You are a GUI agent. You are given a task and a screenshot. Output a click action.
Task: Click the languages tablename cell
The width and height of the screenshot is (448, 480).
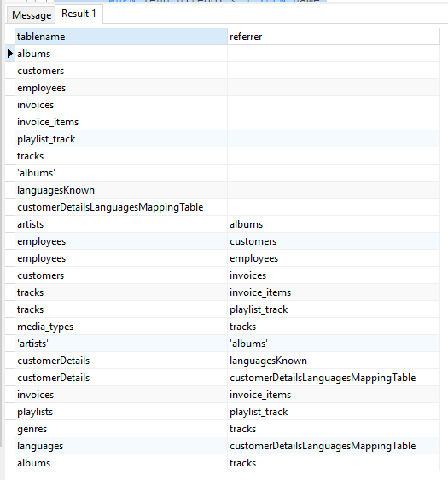pos(121,446)
